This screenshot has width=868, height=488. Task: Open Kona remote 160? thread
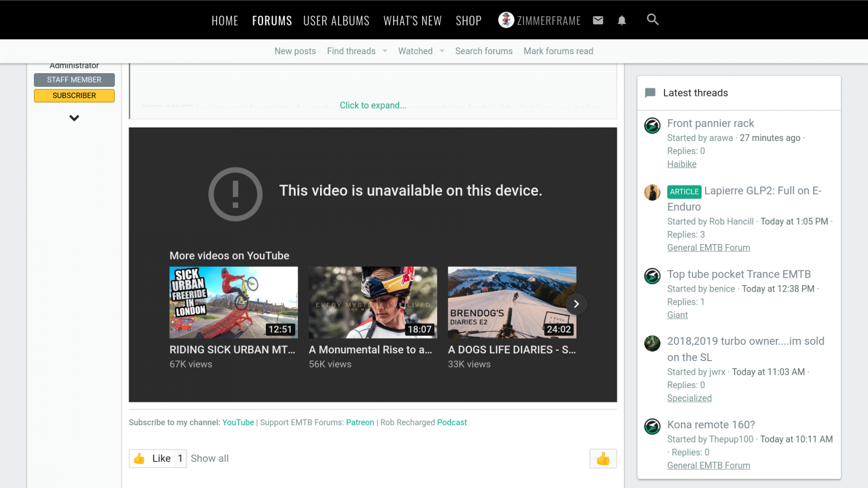coord(711,425)
